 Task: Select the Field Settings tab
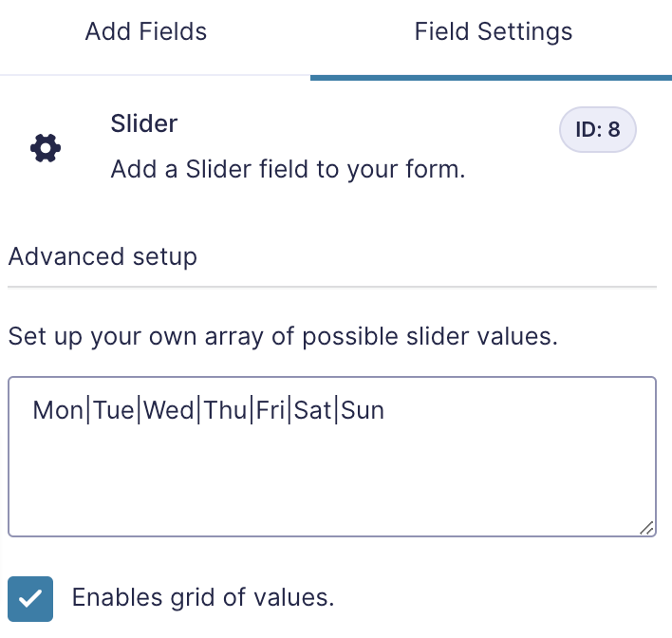click(494, 31)
